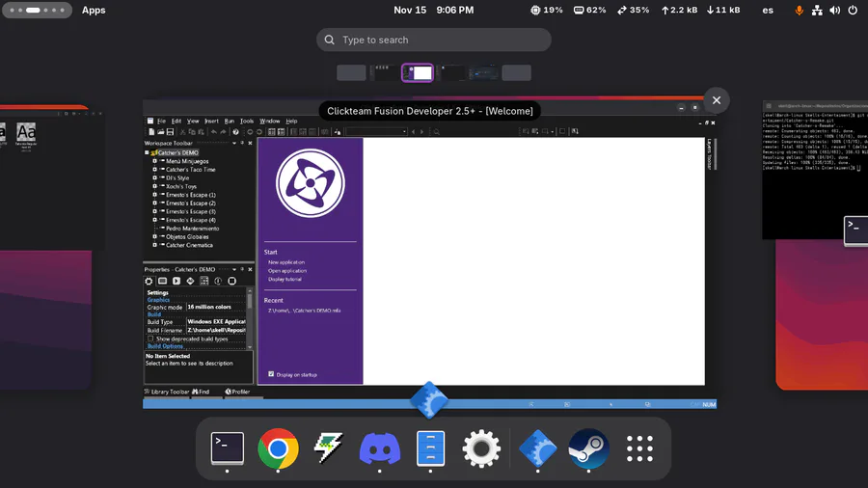The height and width of the screenshot is (488, 868).
Task: Click the Clickteam Fusion logo on Welcome page
Action: coord(310,183)
